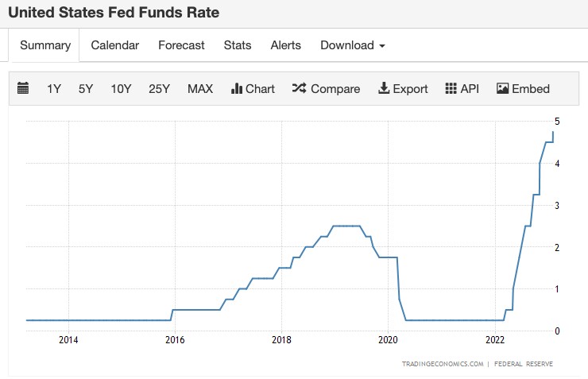Click the rate line's 2019 plateau
The width and height of the screenshot is (588, 379).
point(346,226)
